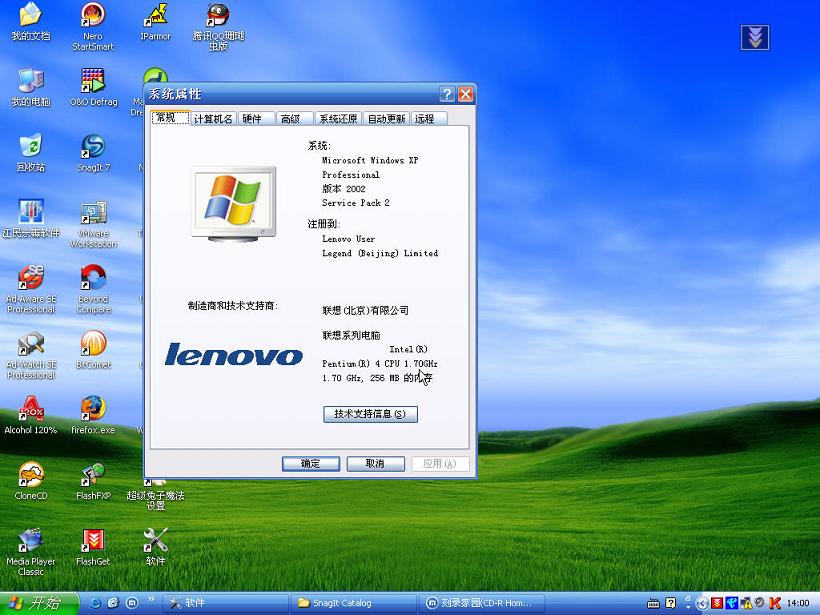
Task: Close the 系统属性 dialog
Action: tap(465, 94)
